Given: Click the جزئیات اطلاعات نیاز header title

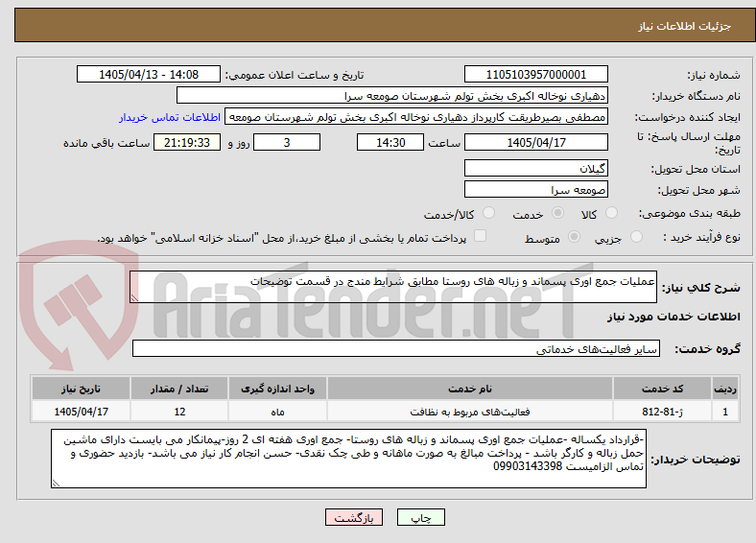Looking at the screenshot, I should pyautogui.click(x=685, y=26).
